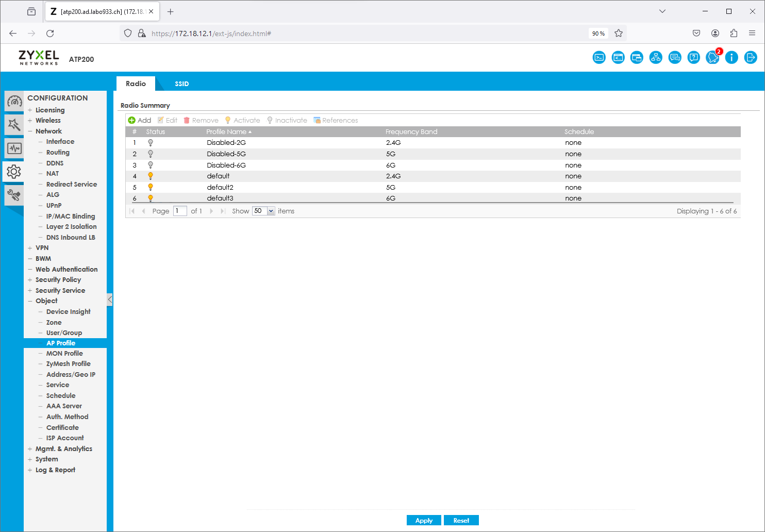This screenshot has width=765, height=532.
Task: Open Interface under Network
Action: click(x=60, y=141)
